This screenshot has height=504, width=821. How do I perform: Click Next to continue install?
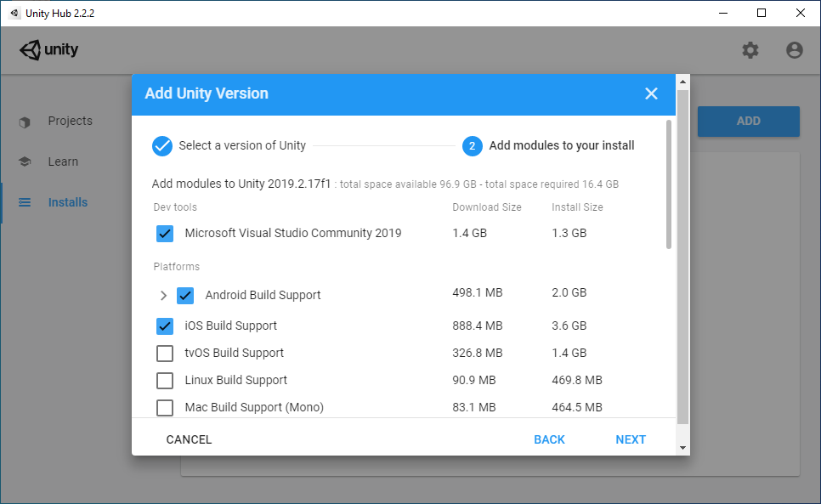[631, 439]
